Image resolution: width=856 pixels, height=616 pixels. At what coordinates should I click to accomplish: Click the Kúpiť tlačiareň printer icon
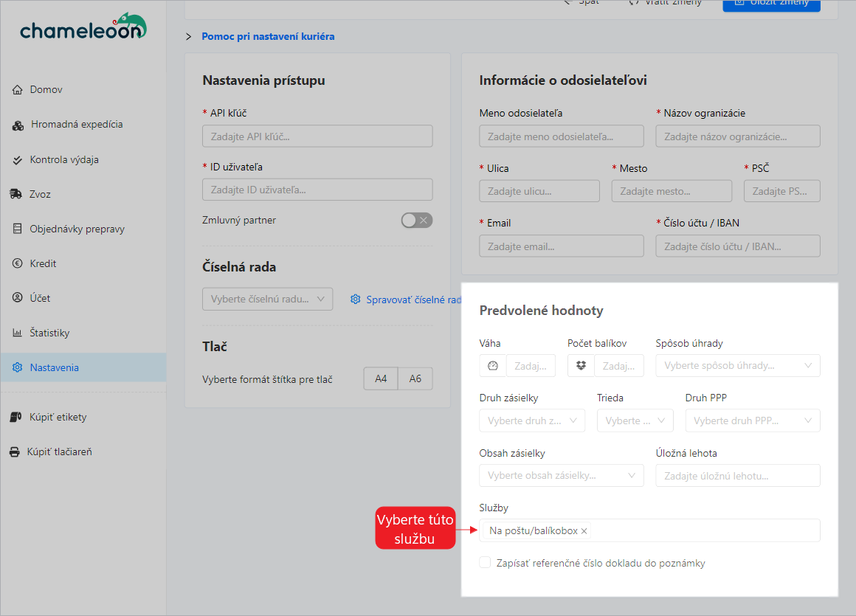pos(15,451)
